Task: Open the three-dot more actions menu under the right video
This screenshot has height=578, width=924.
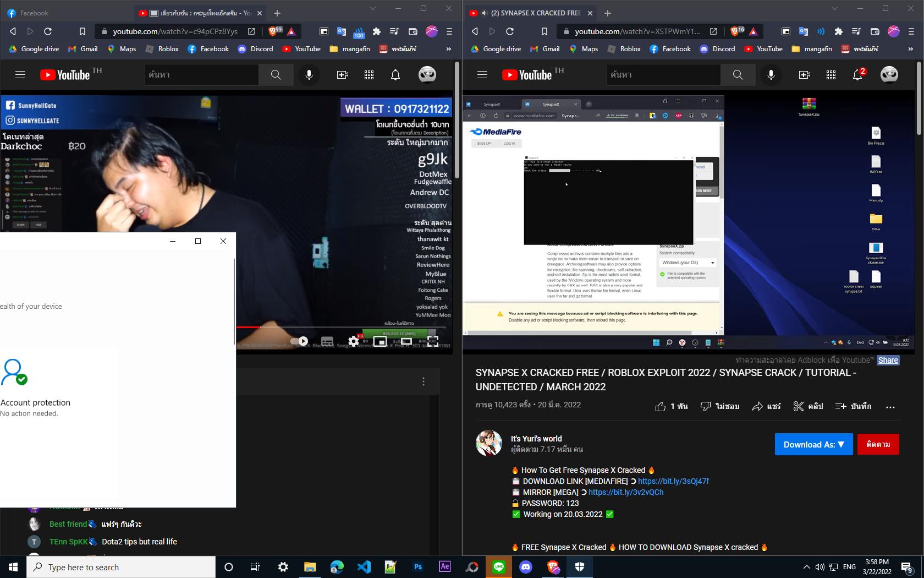Action: click(x=890, y=407)
